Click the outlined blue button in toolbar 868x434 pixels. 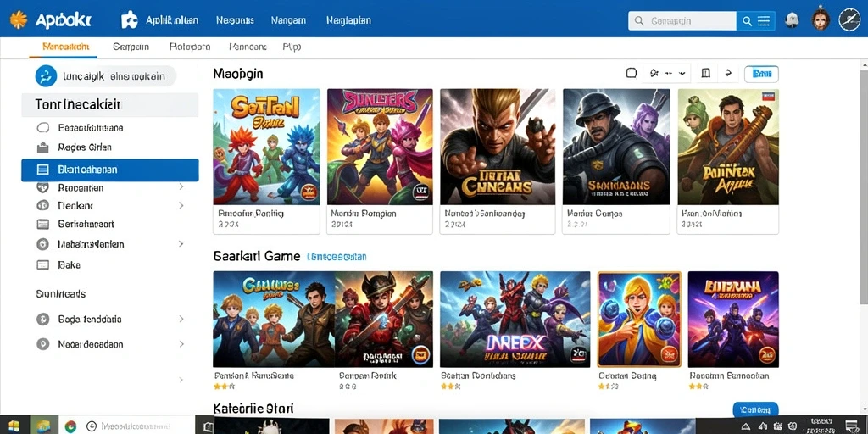(x=762, y=74)
